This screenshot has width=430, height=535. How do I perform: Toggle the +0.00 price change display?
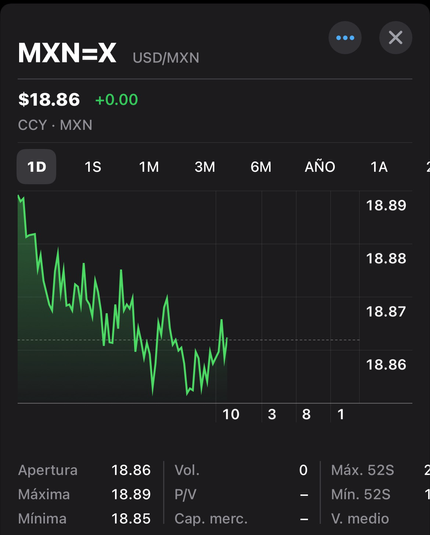pyautogui.click(x=116, y=100)
